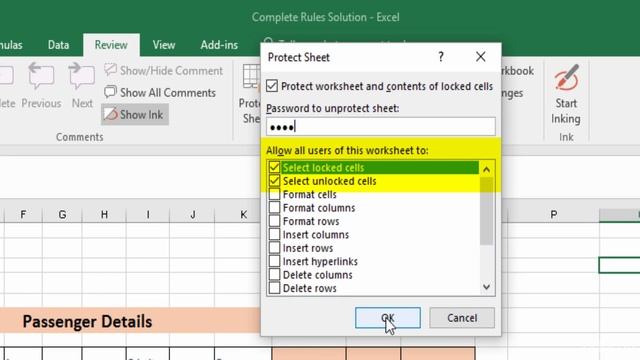The height and width of the screenshot is (360, 640).
Task: Select column F header
Action: coord(23,214)
